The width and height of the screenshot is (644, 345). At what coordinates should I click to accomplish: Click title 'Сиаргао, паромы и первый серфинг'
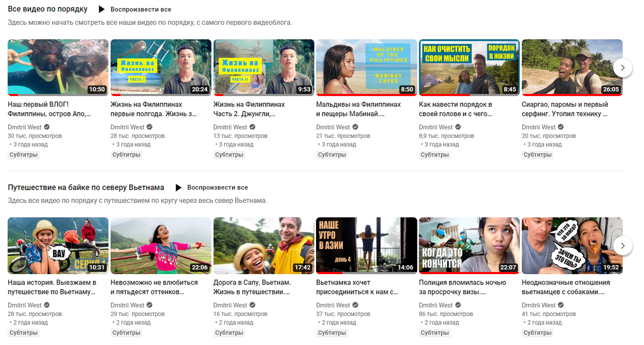tap(565, 109)
